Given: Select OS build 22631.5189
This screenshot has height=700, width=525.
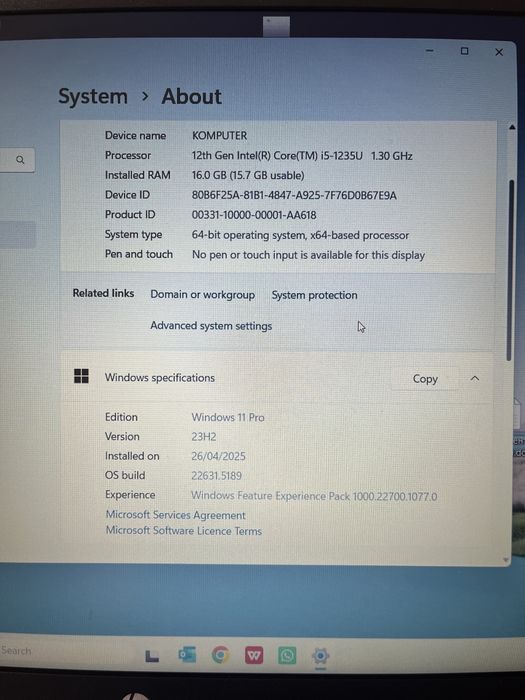Looking at the screenshot, I should (217, 476).
